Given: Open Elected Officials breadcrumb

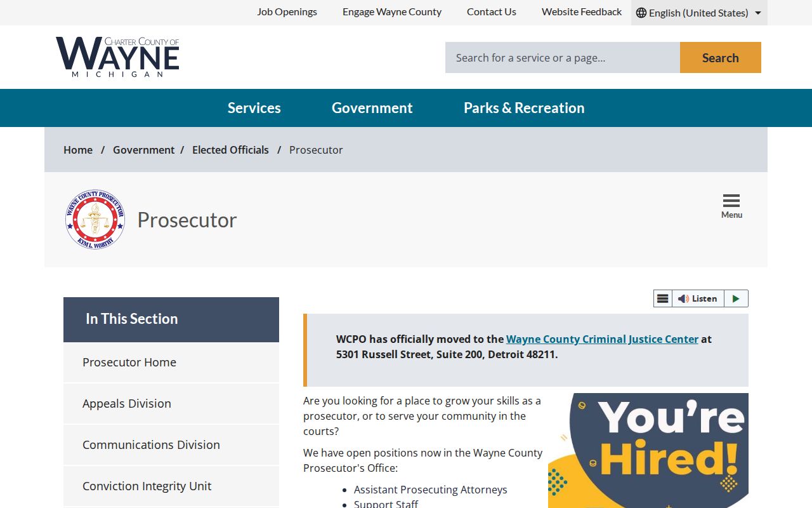Looking at the screenshot, I should pos(230,150).
